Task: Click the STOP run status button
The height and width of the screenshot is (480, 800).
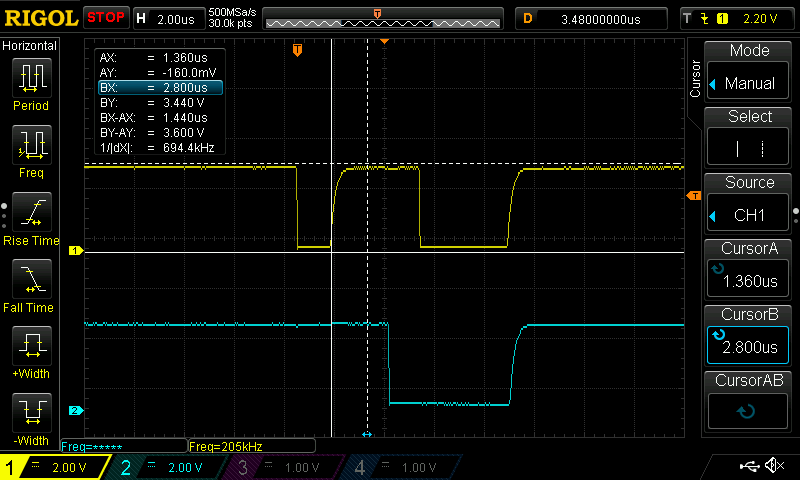Action: (x=106, y=17)
